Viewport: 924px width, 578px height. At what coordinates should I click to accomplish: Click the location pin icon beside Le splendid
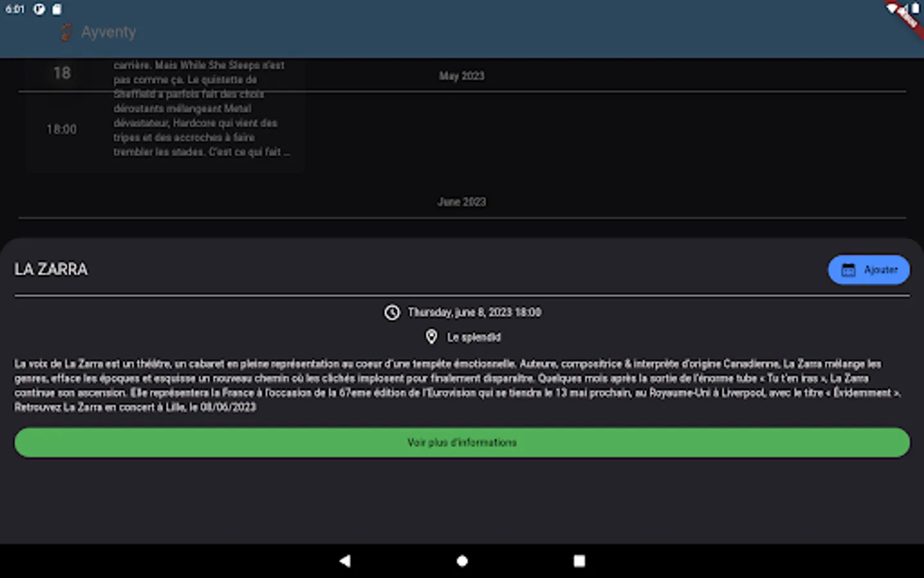pos(432,337)
